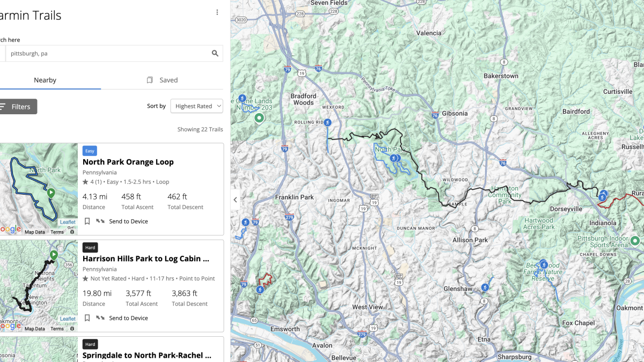Open Harrison Hills Park to Log Cabin trail title
Screen dimensions: 644x362
[146, 258]
